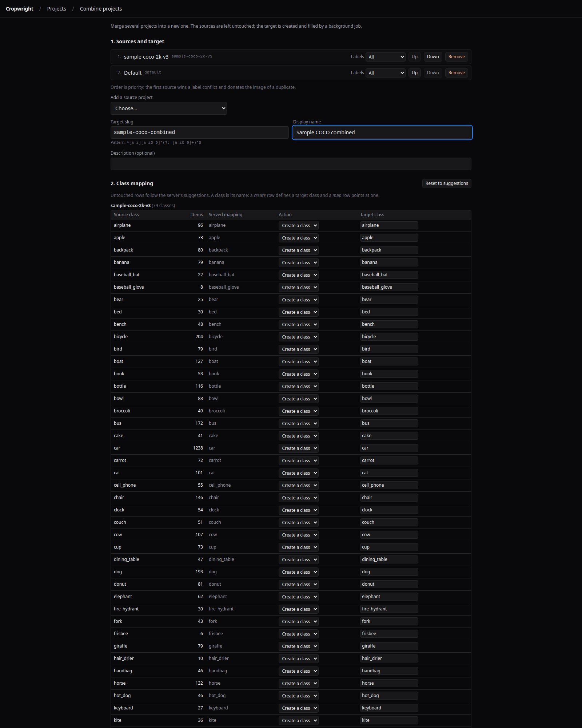Open Action dropdown for kite row
The height and width of the screenshot is (728, 582).
coord(299,721)
